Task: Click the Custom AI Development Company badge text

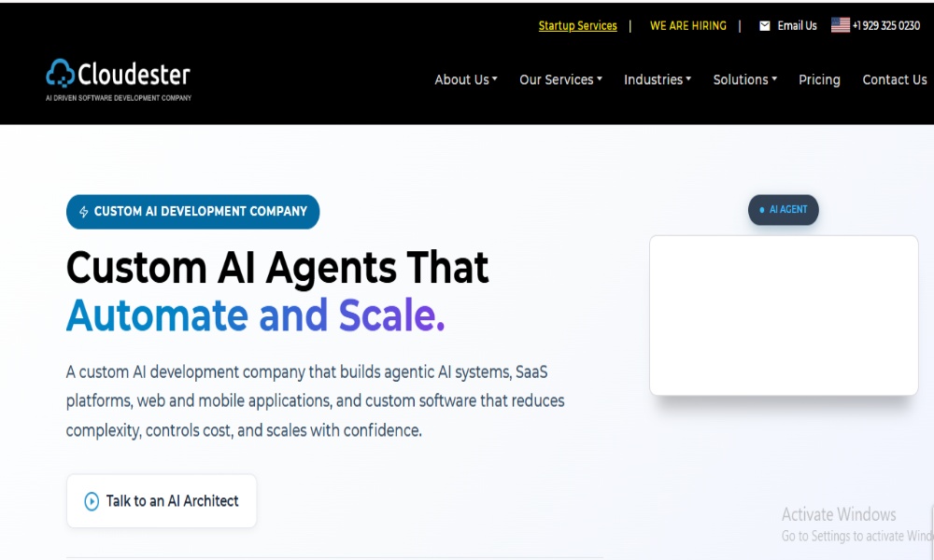Action: click(x=200, y=212)
